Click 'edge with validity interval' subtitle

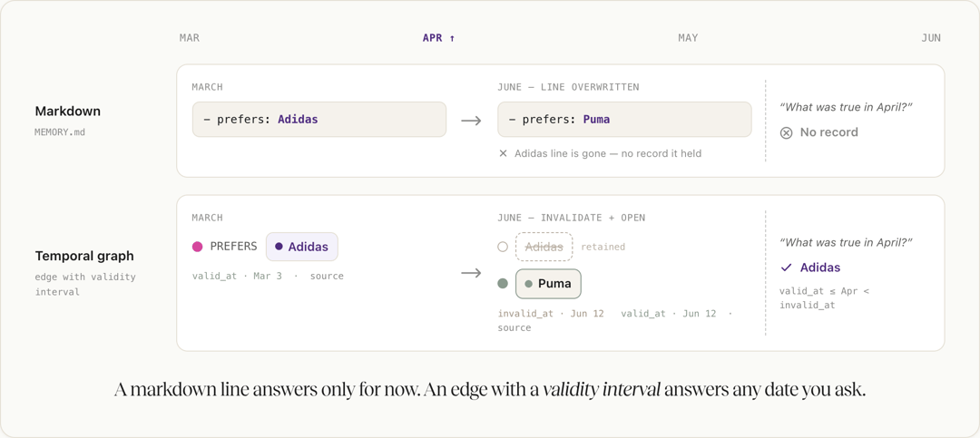pyautogui.click(x=85, y=285)
